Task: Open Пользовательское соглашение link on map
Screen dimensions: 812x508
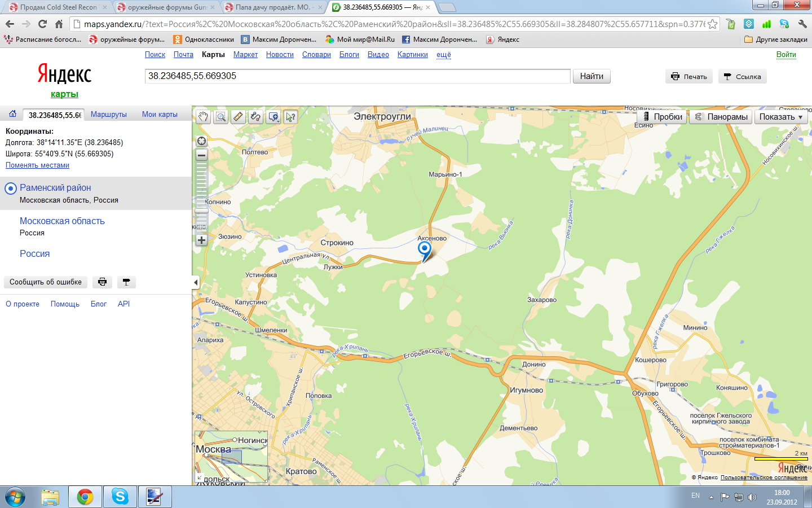Action: pos(764,478)
